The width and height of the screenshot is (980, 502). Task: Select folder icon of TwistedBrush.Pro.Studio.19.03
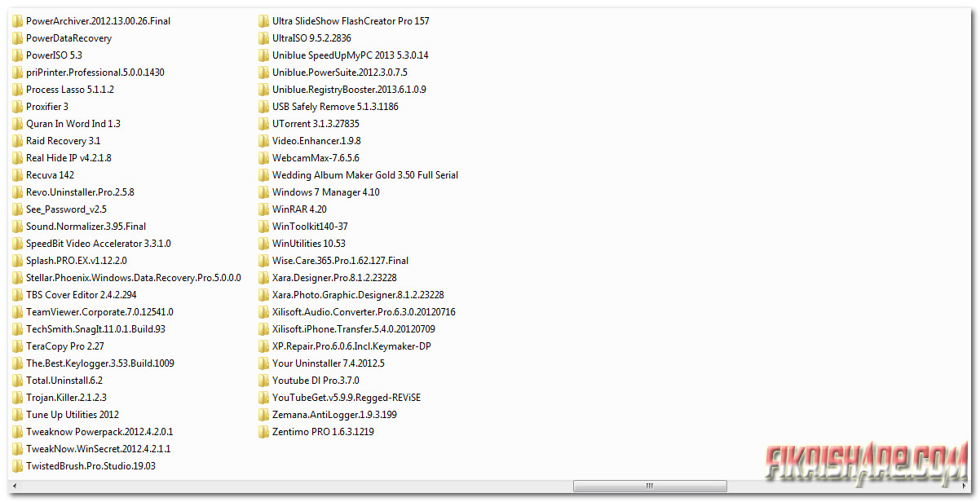click(x=18, y=466)
